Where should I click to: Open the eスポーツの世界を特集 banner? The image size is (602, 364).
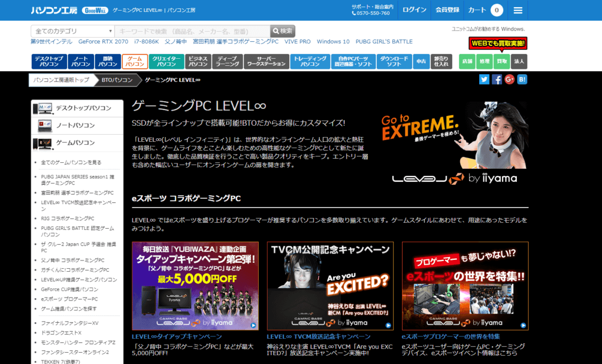(466, 286)
